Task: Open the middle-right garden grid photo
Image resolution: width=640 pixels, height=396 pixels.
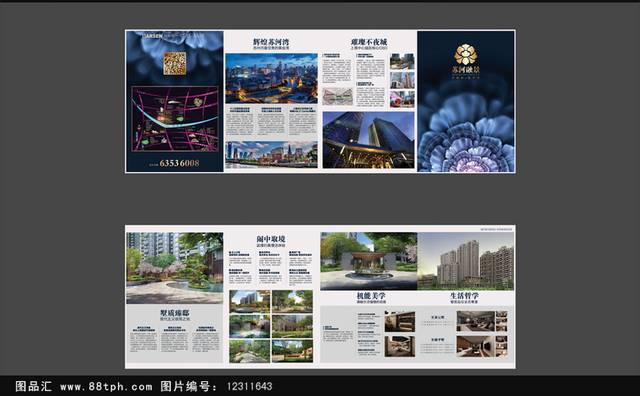Action: click(292, 326)
